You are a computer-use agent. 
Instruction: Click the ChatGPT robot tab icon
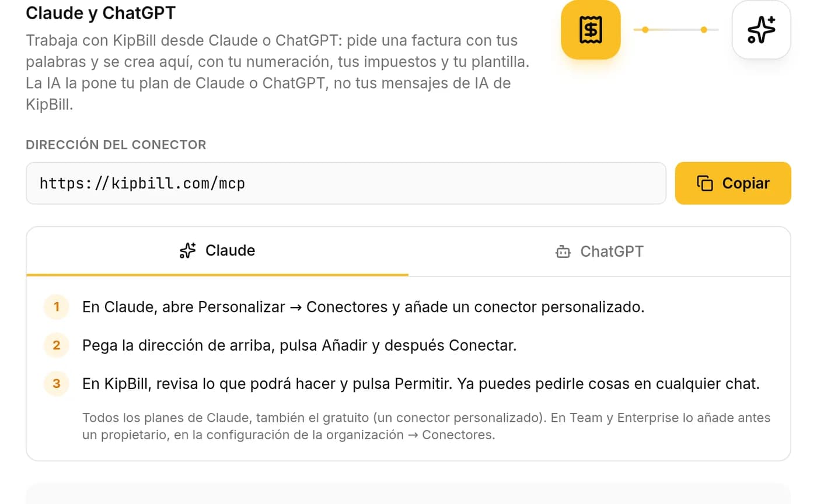pos(563,252)
